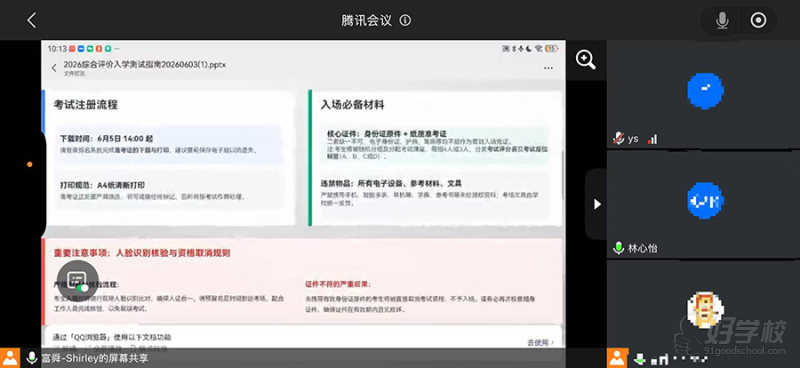Screen dimensions: 800x368
Task: Tap the back chevron beside the pptx filename
Action: click(x=54, y=68)
